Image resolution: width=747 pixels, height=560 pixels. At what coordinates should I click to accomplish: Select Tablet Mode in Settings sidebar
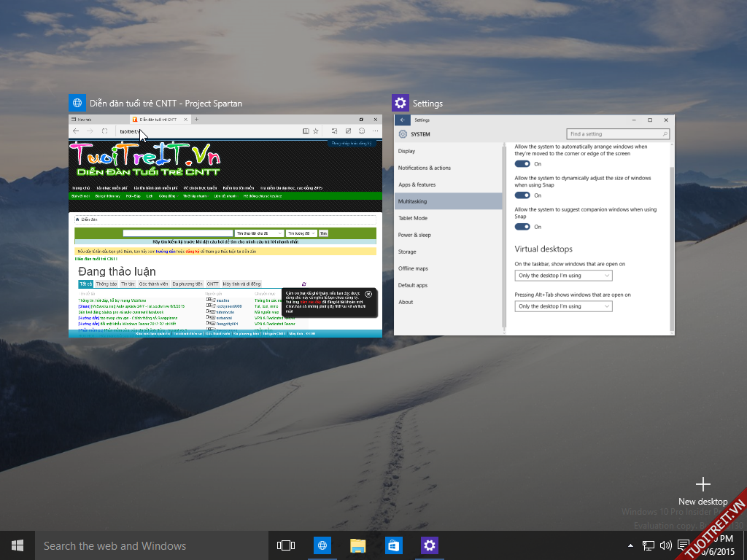click(x=413, y=218)
